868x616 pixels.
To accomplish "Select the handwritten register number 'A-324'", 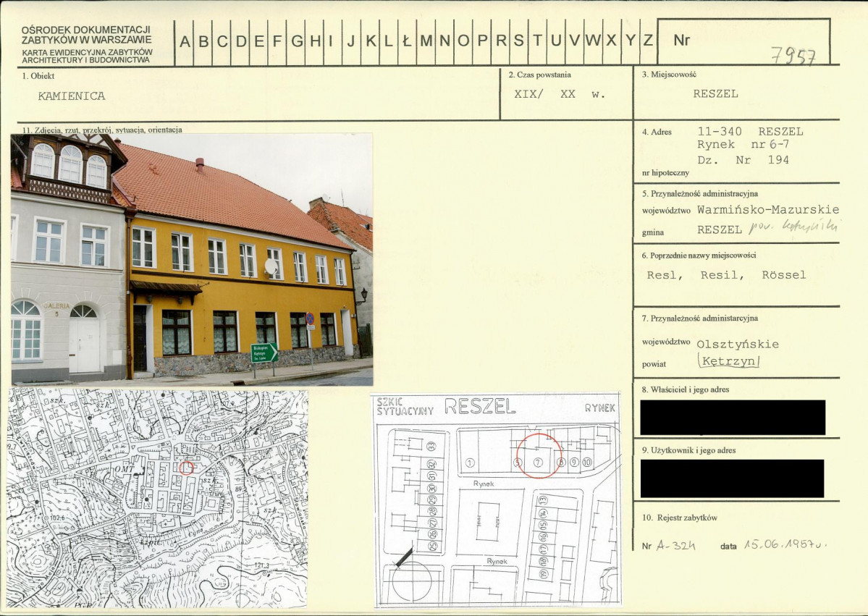I will (675, 545).
